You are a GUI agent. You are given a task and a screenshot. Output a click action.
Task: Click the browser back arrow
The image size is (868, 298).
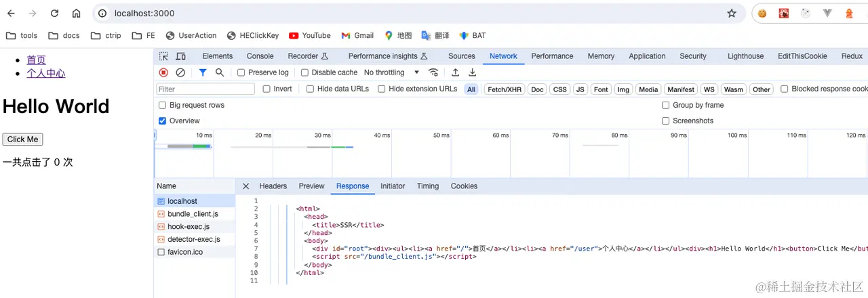tap(12, 14)
